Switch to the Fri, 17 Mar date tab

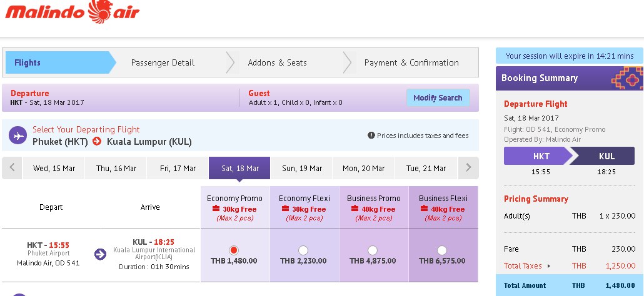[178, 168]
